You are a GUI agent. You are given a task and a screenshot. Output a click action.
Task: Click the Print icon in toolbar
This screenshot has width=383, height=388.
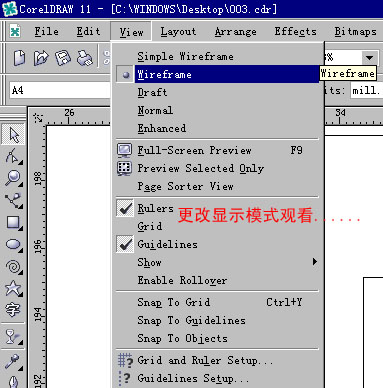[x=85, y=58]
